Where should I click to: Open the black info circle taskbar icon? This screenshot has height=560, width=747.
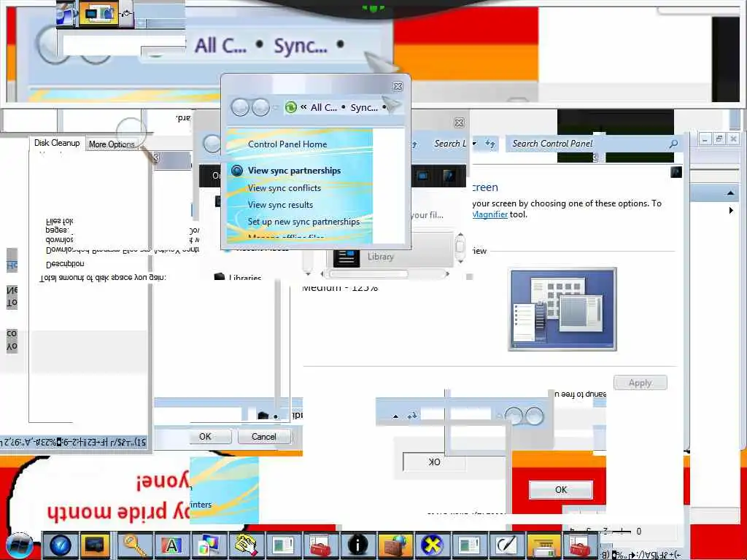357,545
